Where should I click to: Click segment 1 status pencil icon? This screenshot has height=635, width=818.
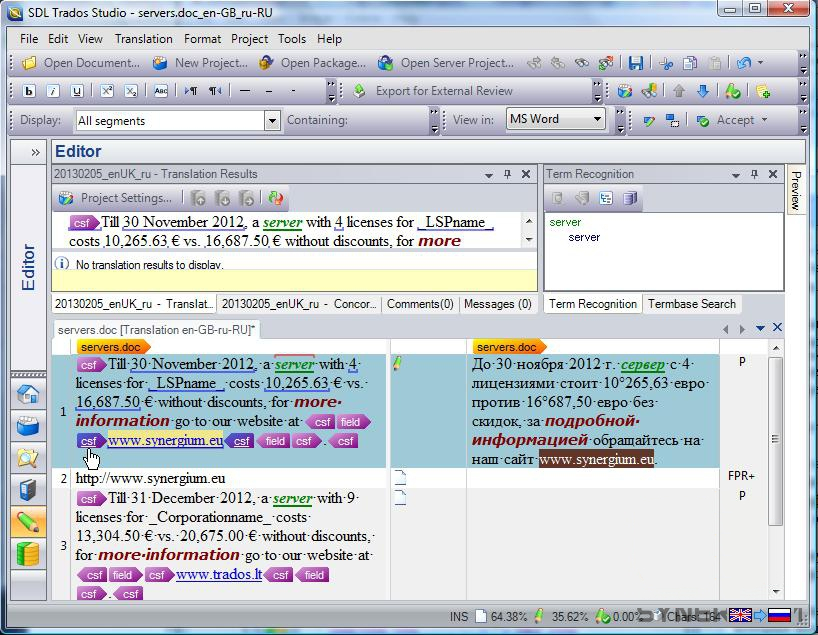397,363
